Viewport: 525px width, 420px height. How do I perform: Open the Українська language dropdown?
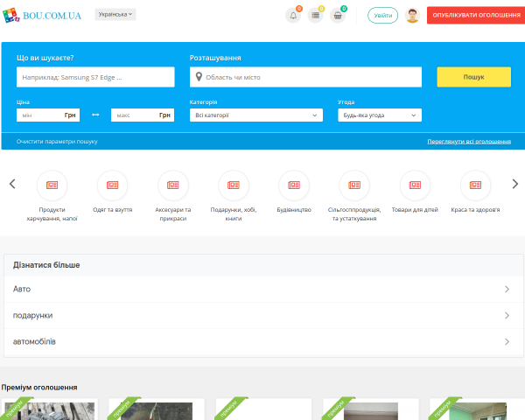click(x=115, y=14)
